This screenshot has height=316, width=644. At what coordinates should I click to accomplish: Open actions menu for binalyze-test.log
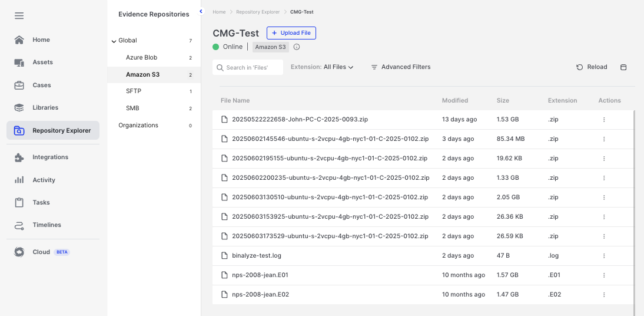pos(604,256)
